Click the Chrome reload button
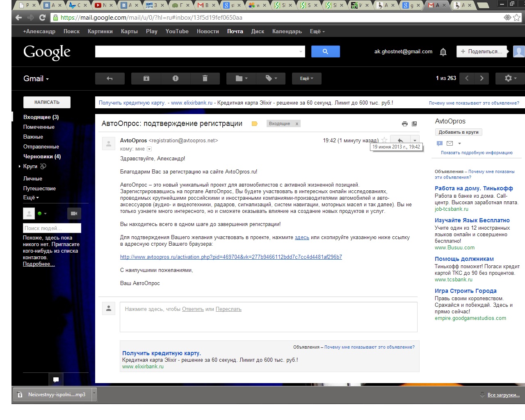 click(42, 17)
